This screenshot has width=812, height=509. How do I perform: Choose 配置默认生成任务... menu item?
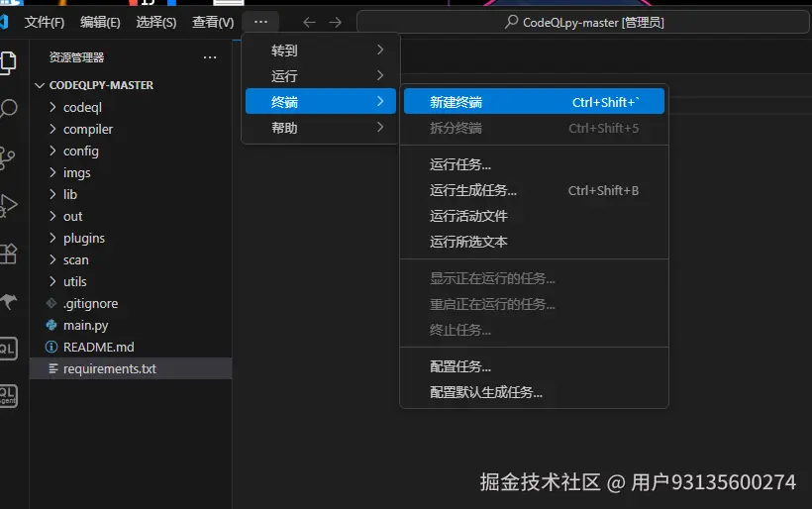pyautogui.click(x=534, y=392)
